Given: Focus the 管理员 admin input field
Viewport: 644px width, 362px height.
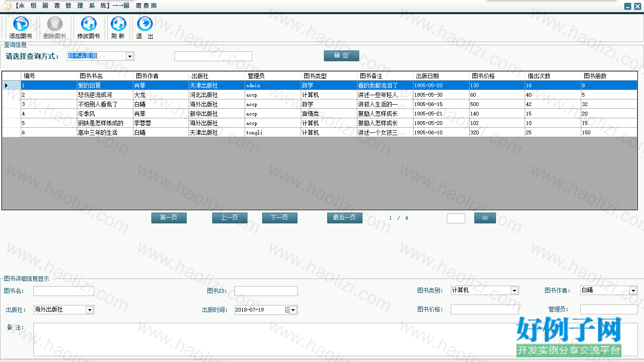Looking at the screenshot, I should 609,309.
